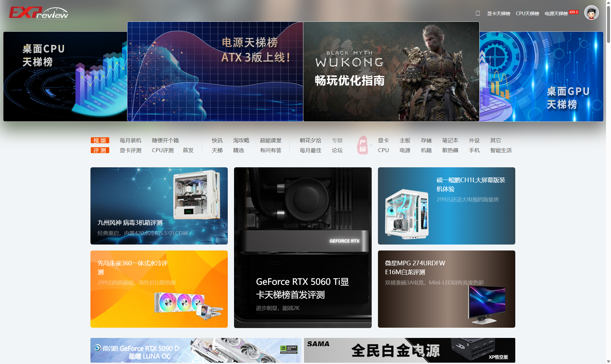Select the orange 评测 tag

[x=100, y=150]
